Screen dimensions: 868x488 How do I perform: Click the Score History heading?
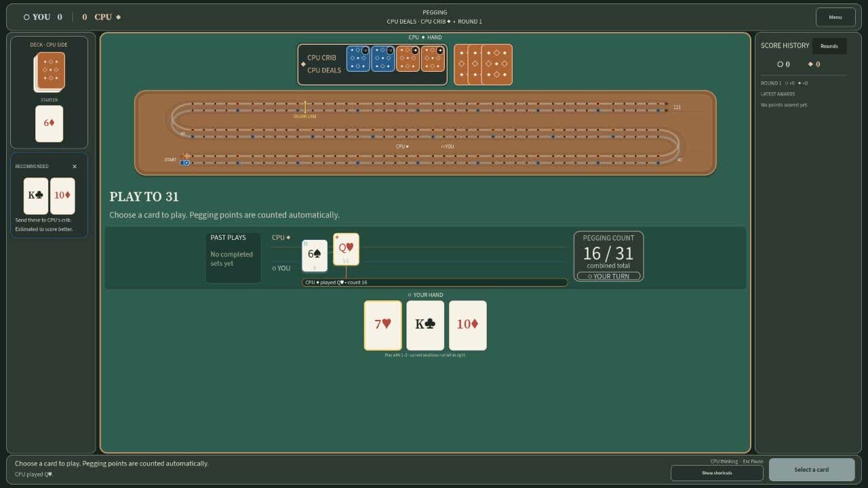(x=785, y=45)
